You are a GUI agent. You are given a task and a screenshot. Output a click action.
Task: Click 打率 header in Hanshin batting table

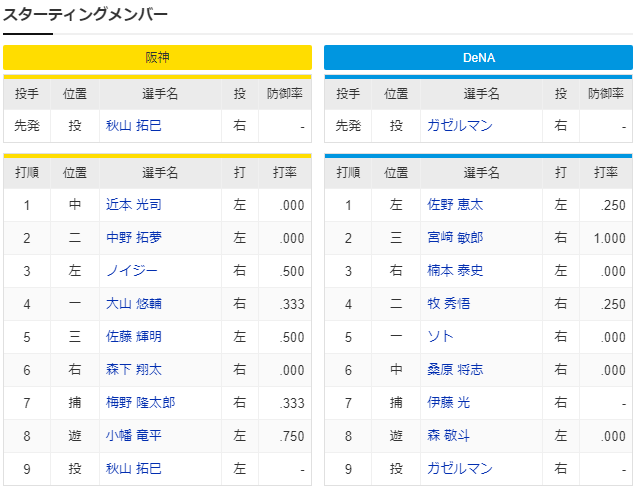pos(285,173)
